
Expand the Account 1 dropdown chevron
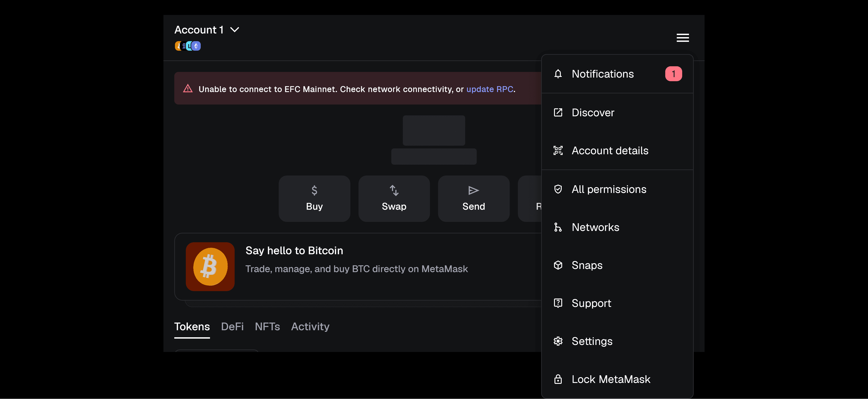pyautogui.click(x=235, y=30)
